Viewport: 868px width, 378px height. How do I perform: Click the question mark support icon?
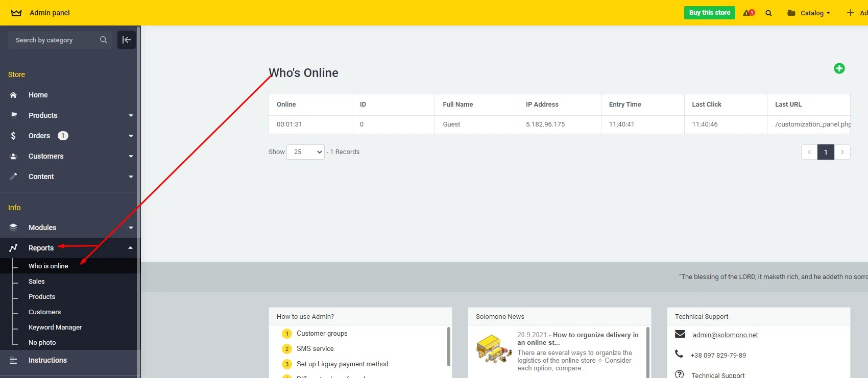[680, 374]
